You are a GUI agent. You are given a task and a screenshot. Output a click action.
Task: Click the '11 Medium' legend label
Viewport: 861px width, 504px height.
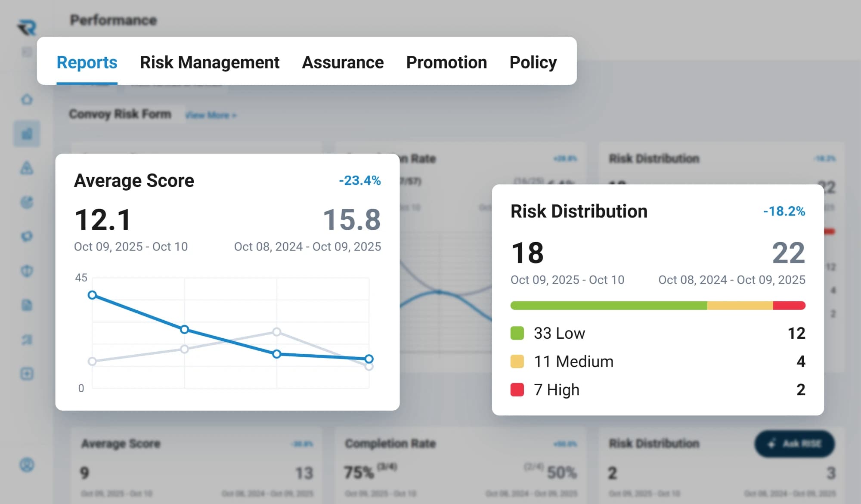pos(573,361)
